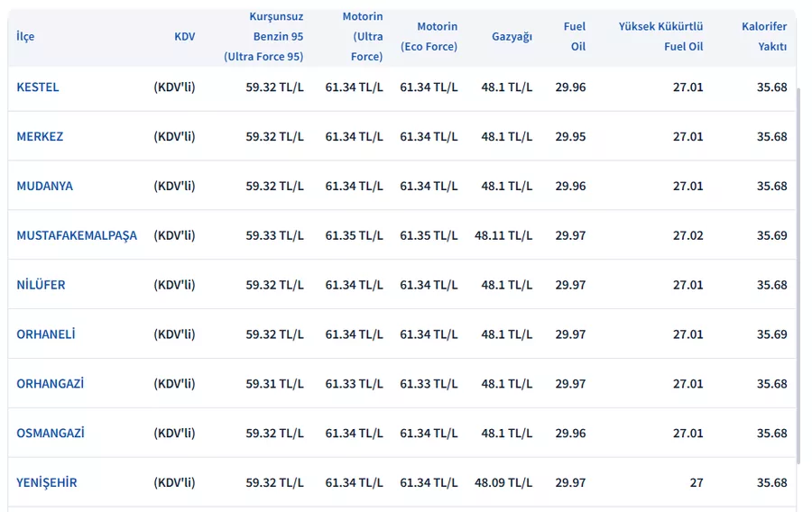Select the Gazyağı column header

[512, 37]
